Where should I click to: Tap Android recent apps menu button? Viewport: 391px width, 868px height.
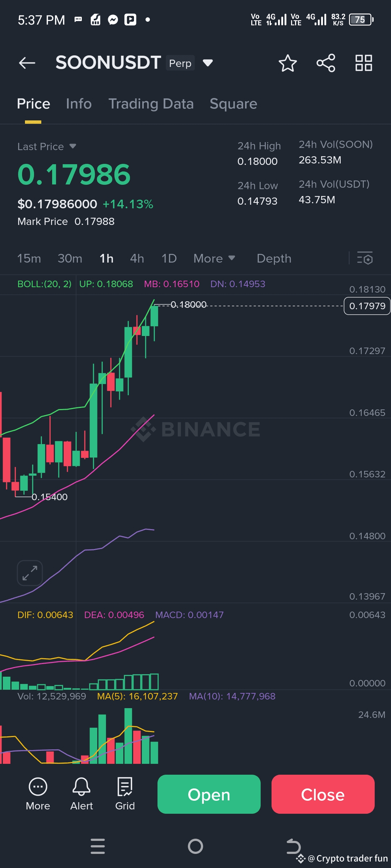98,846
